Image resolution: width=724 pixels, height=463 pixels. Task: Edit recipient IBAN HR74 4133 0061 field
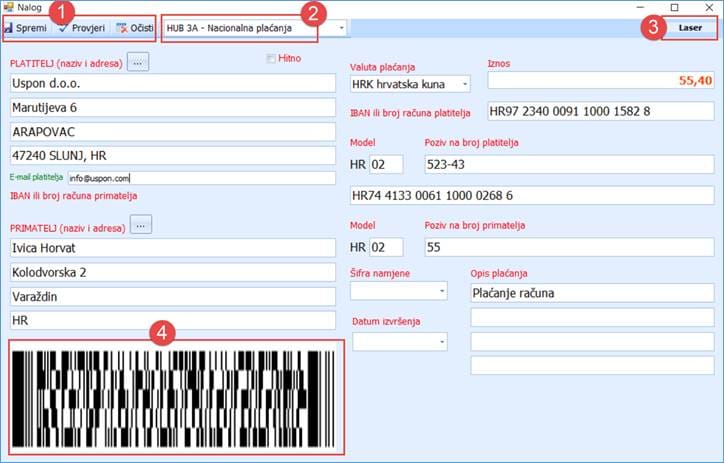pyautogui.click(x=532, y=195)
